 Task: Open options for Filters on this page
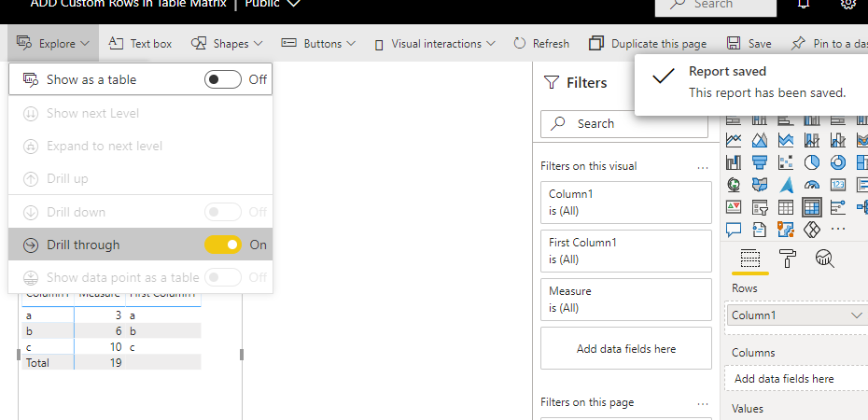click(x=703, y=403)
